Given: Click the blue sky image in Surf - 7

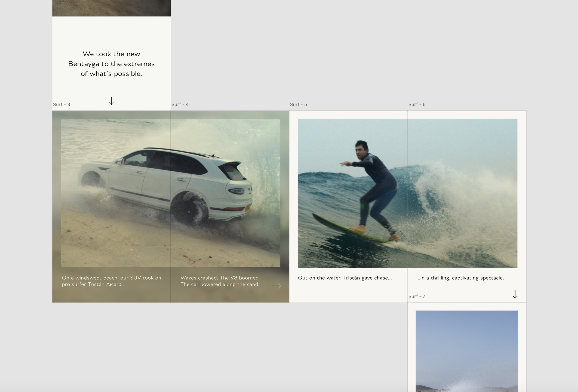Looking at the screenshot, I should (467, 348).
